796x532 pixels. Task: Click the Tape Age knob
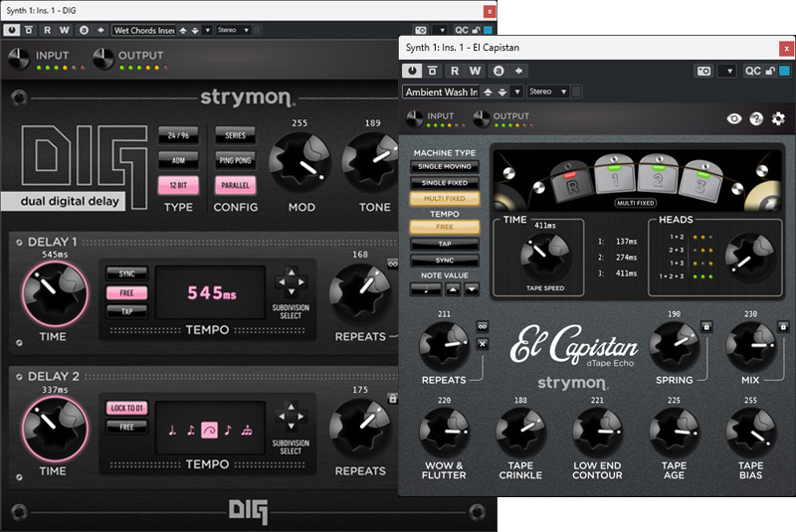[x=674, y=432]
